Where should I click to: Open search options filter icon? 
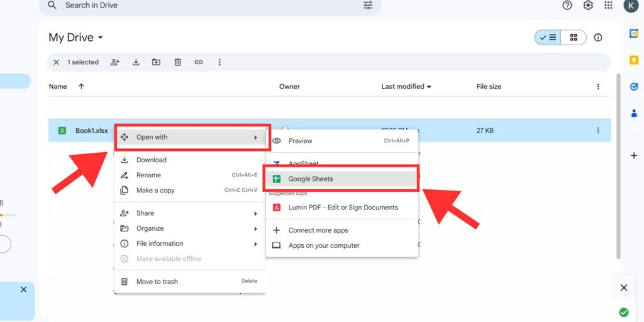tap(368, 5)
